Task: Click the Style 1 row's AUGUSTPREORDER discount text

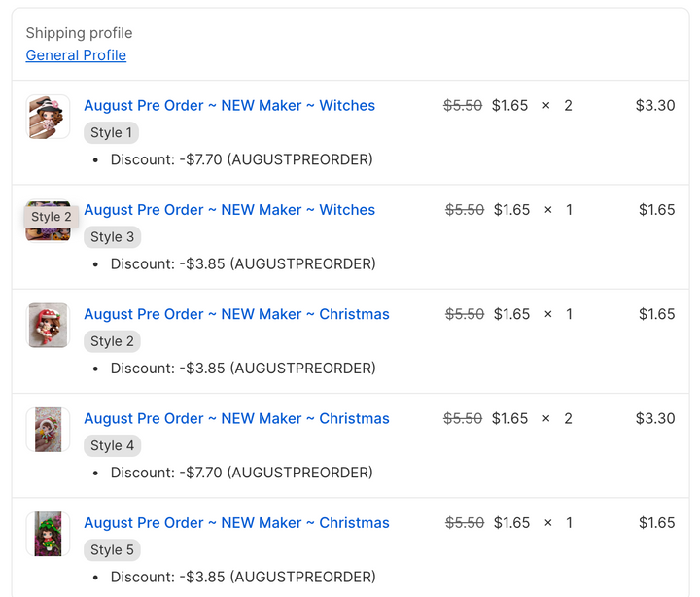Action: 241,159
